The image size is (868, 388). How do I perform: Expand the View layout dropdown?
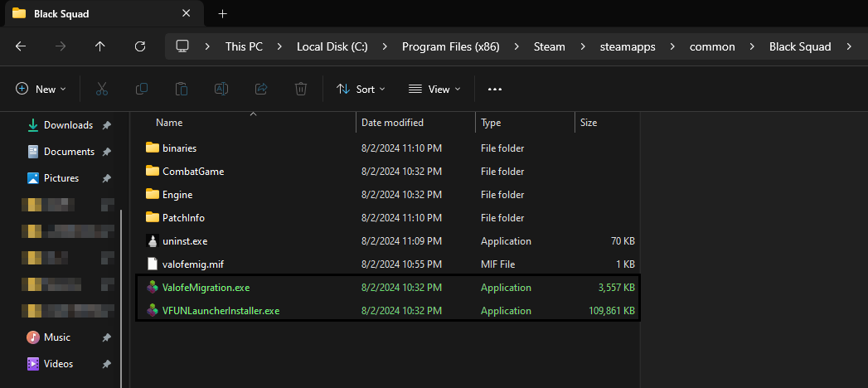(434, 89)
